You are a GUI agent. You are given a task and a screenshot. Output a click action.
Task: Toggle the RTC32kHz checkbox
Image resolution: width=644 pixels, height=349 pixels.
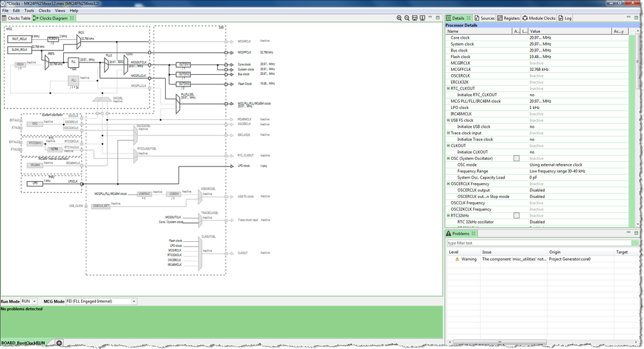point(516,215)
